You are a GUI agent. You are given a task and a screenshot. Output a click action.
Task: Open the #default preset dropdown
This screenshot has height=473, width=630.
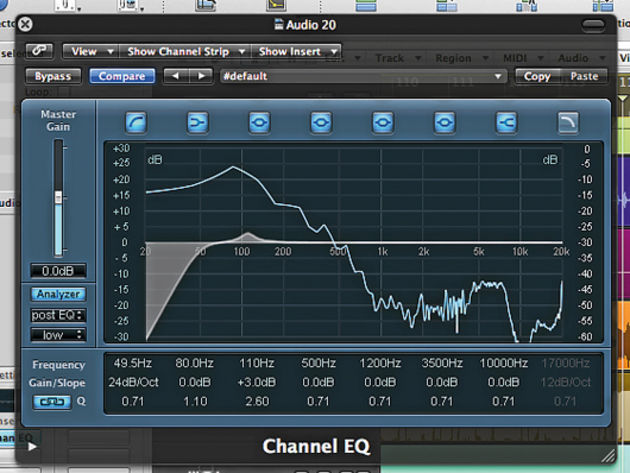click(363, 76)
